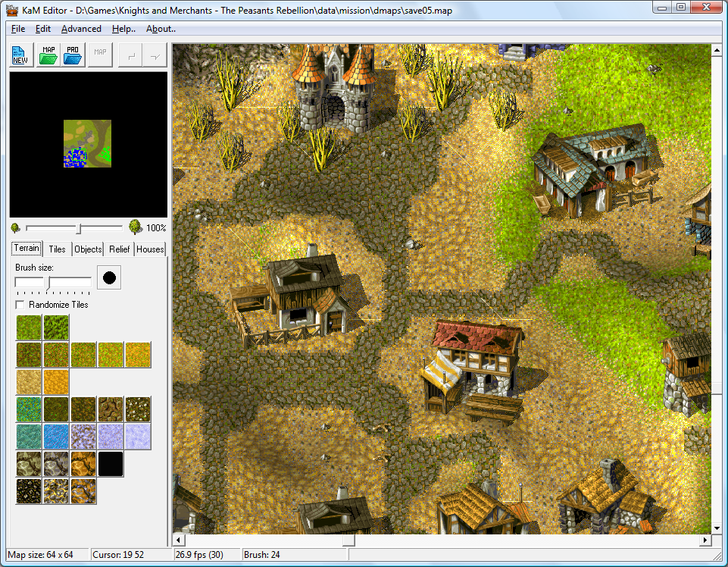Image resolution: width=728 pixels, height=567 pixels.
Task: Open the Help.. menu
Action: pos(123,29)
